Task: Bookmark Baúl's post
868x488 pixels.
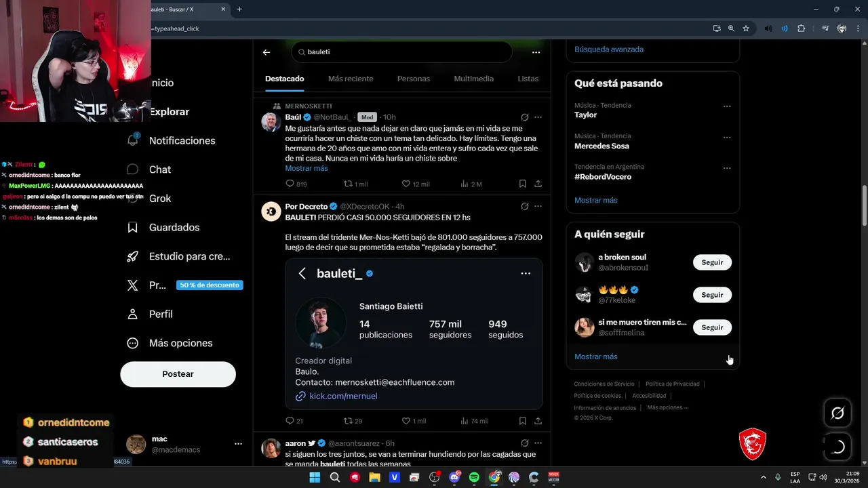Action: 523,184
